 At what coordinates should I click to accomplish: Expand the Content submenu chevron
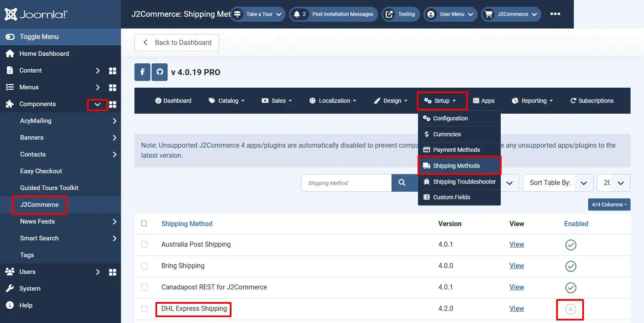pos(97,71)
